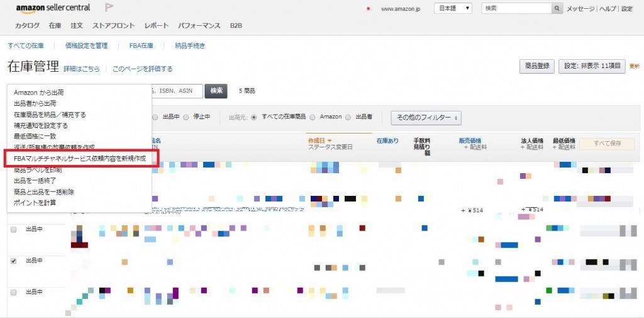Click the top-right 検索 input field
Screen dimensions: 644x318
(516, 9)
